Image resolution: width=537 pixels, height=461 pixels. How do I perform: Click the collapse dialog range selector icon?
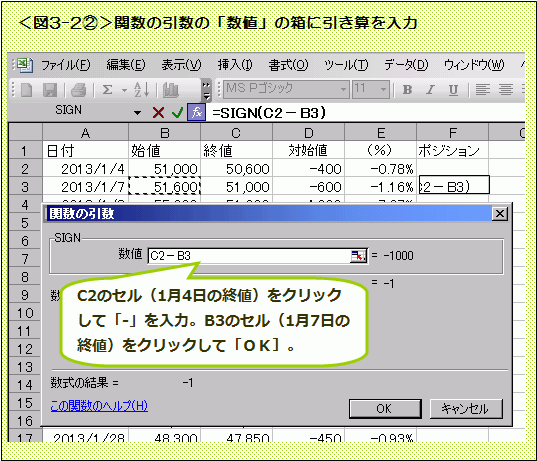click(359, 256)
